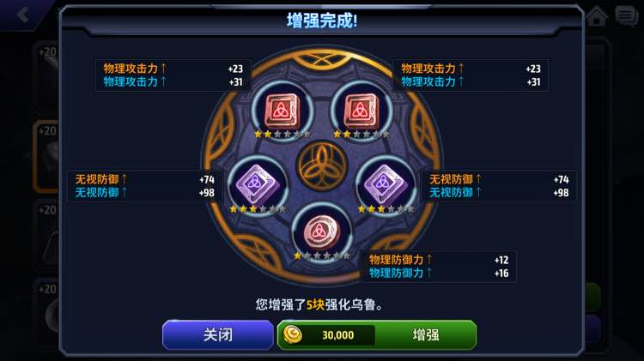
Task: Tap the left 无视防御 +74 stat panel
Action: tap(145, 186)
